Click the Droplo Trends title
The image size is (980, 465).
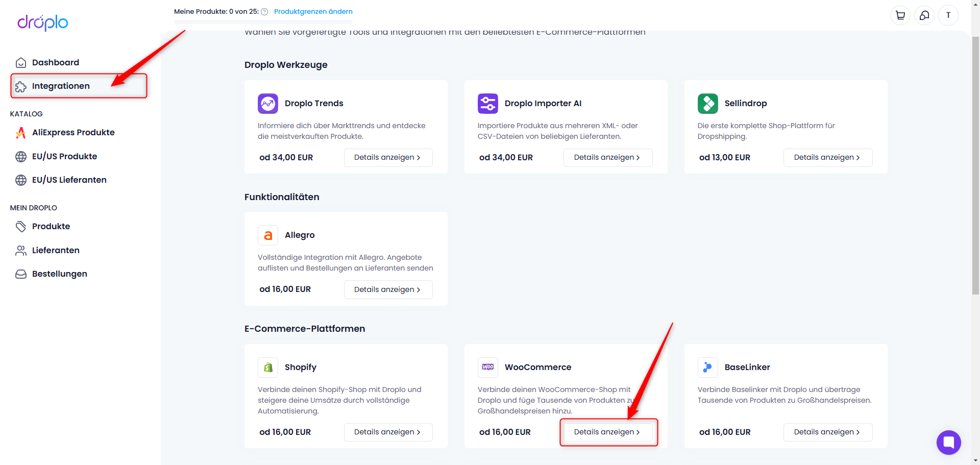click(x=314, y=103)
